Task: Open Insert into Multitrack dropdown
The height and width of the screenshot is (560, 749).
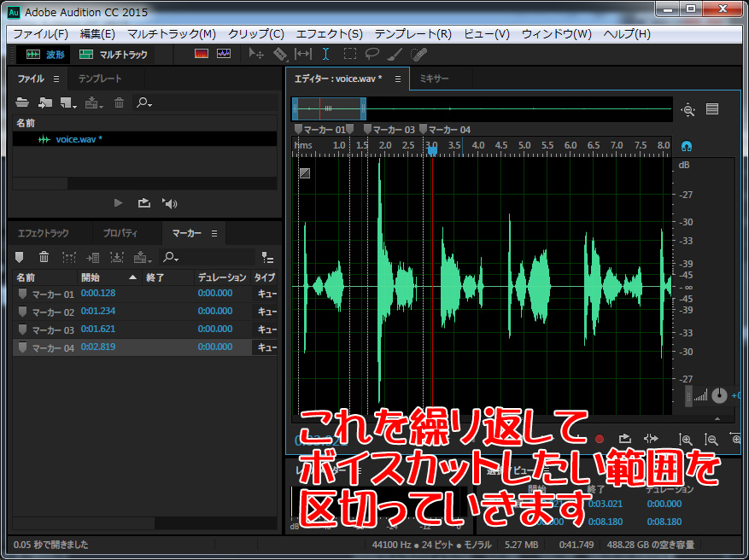Action: point(94,102)
